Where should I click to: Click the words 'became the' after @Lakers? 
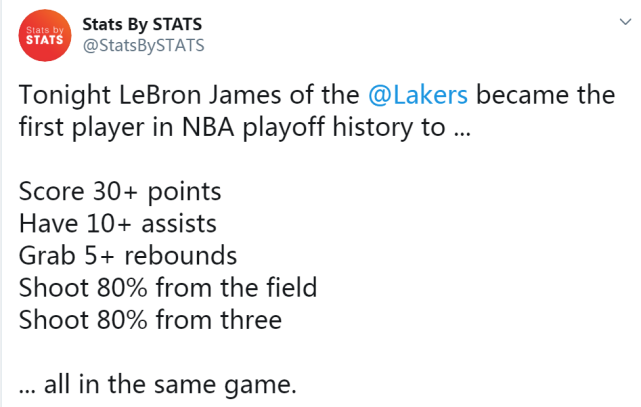click(546, 95)
